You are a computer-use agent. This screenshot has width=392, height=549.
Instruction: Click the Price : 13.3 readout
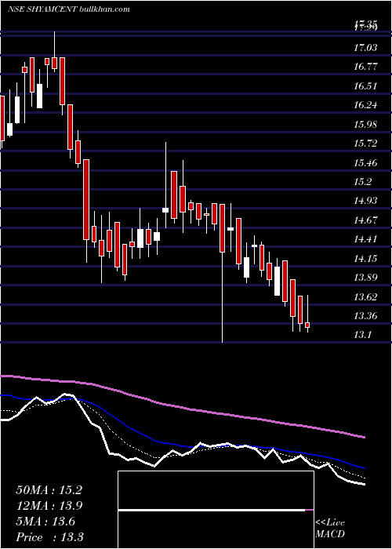click(49, 537)
